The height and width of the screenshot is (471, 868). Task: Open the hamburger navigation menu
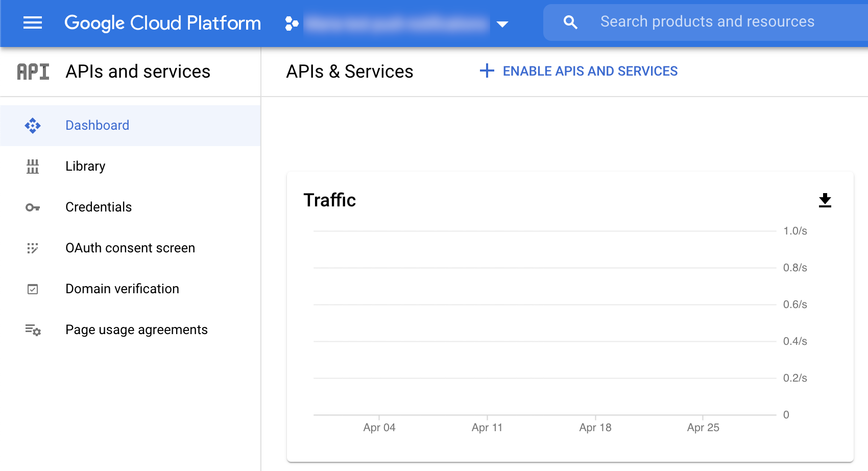[33, 23]
